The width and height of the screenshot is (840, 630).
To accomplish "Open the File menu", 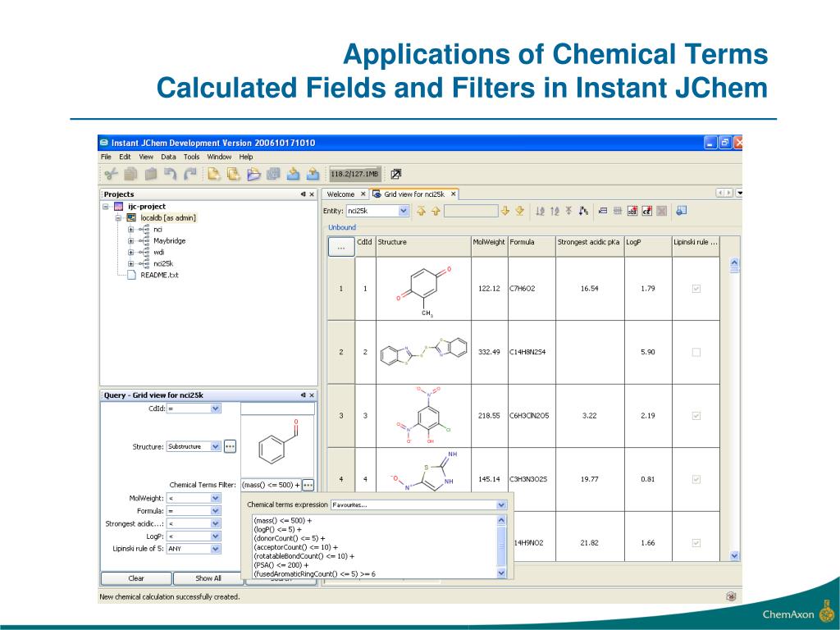I will coord(106,157).
